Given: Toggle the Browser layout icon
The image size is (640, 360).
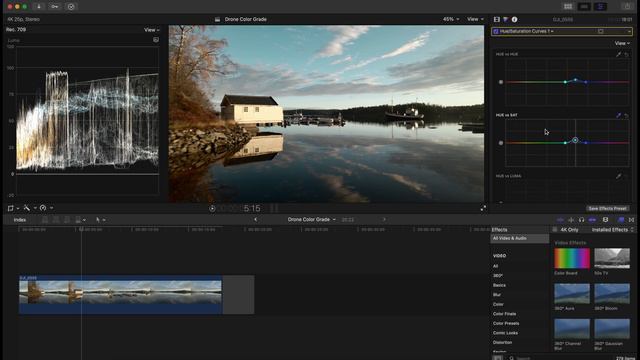Looking at the screenshot, I should pyautogui.click(x=568, y=7).
